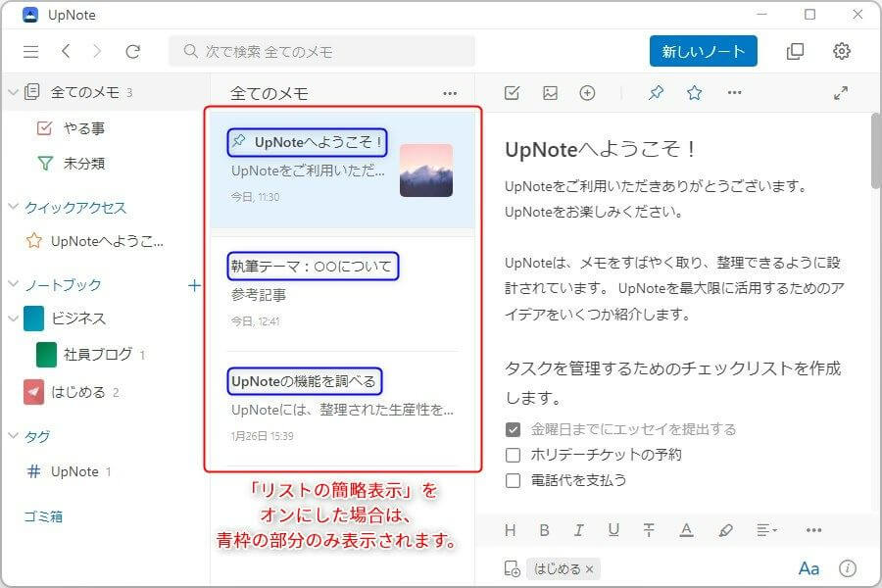
Task: Open text color picker
Action: 686,530
